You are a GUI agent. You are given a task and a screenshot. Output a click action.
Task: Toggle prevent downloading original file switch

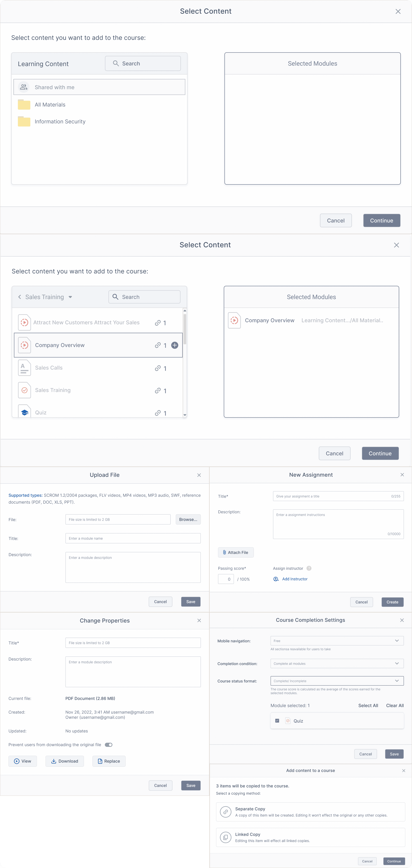coord(109,745)
